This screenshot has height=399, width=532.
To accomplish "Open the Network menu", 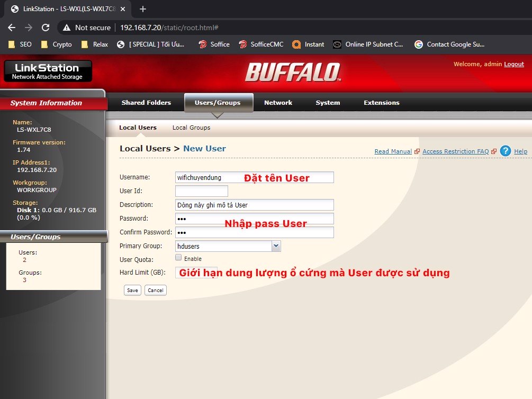I will point(278,103).
